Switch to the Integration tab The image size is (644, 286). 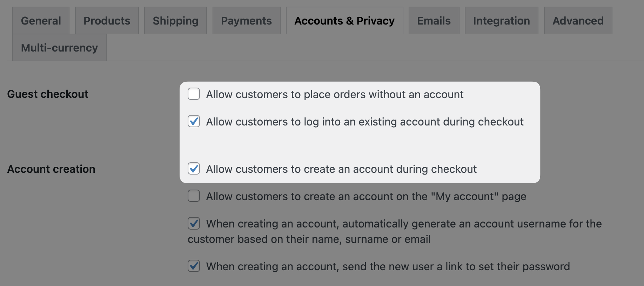[501, 21]
